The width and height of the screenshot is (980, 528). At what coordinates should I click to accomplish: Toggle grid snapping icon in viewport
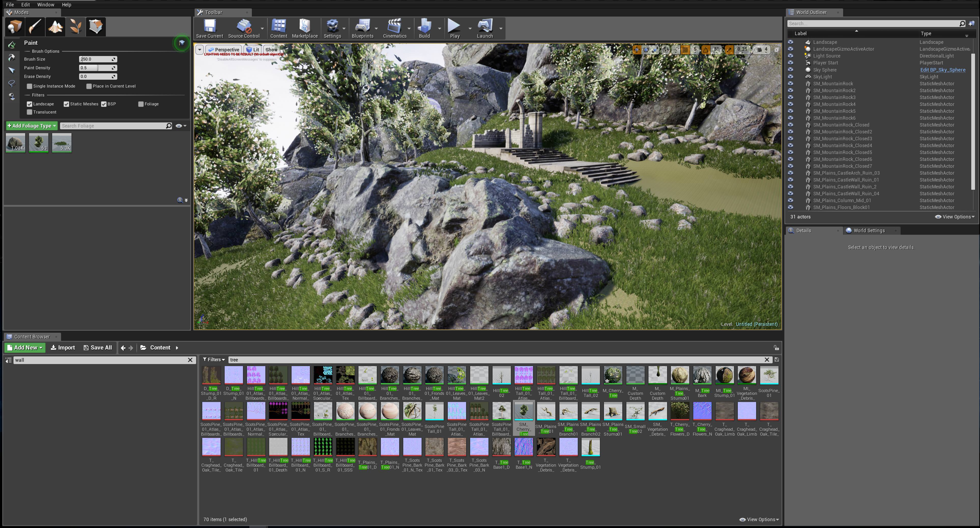point(685,49)
